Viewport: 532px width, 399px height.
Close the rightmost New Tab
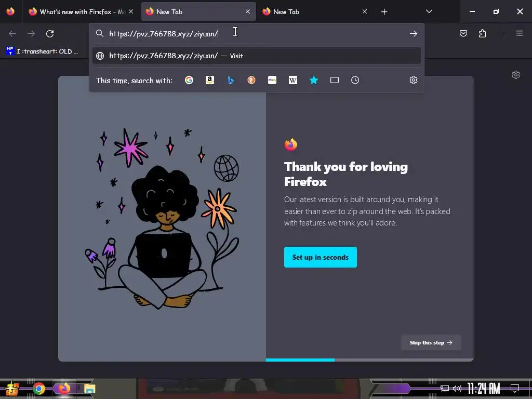[x=365, y=11]
